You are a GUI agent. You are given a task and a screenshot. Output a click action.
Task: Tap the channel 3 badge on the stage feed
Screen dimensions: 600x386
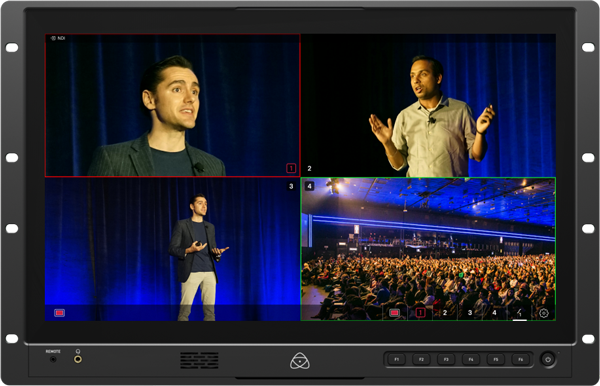291,186
